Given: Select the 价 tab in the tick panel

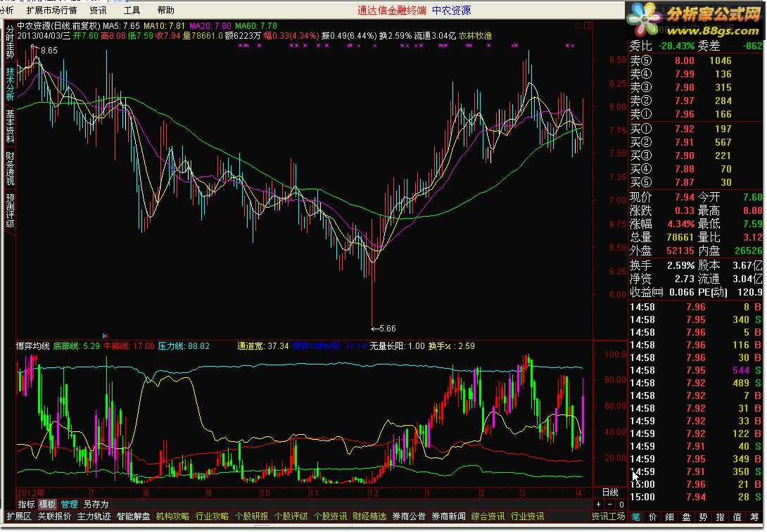Looking at the screenshot, I should [x=652, y=517].
